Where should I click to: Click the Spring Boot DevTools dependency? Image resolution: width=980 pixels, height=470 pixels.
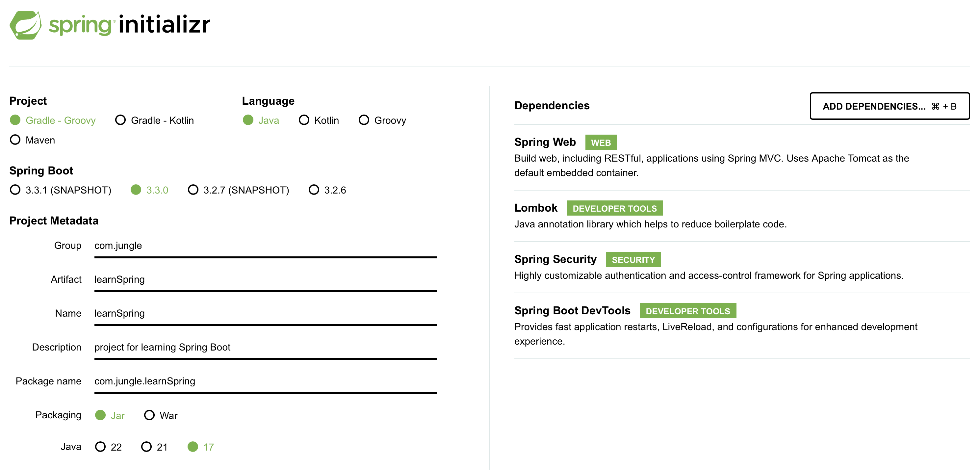tap(572, 311)
